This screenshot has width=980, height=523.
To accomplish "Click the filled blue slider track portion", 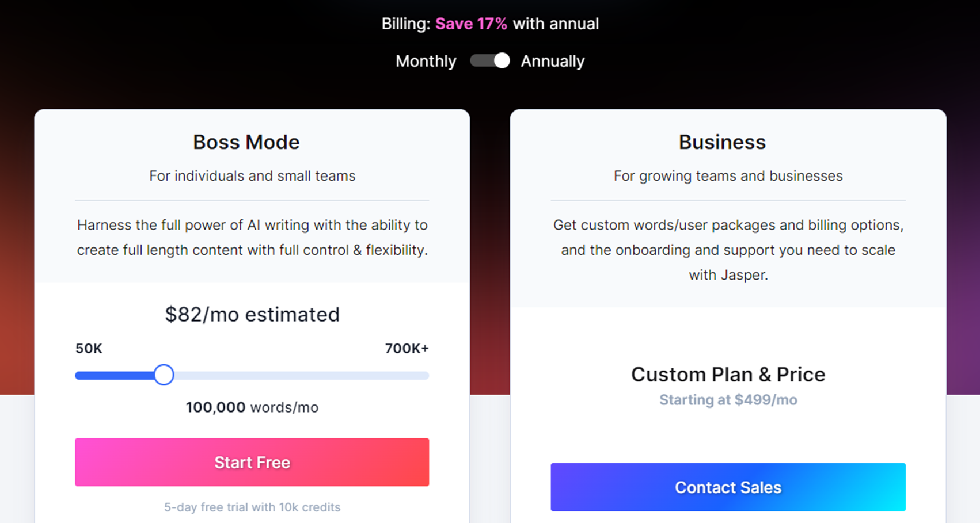I will click(114, 376).
